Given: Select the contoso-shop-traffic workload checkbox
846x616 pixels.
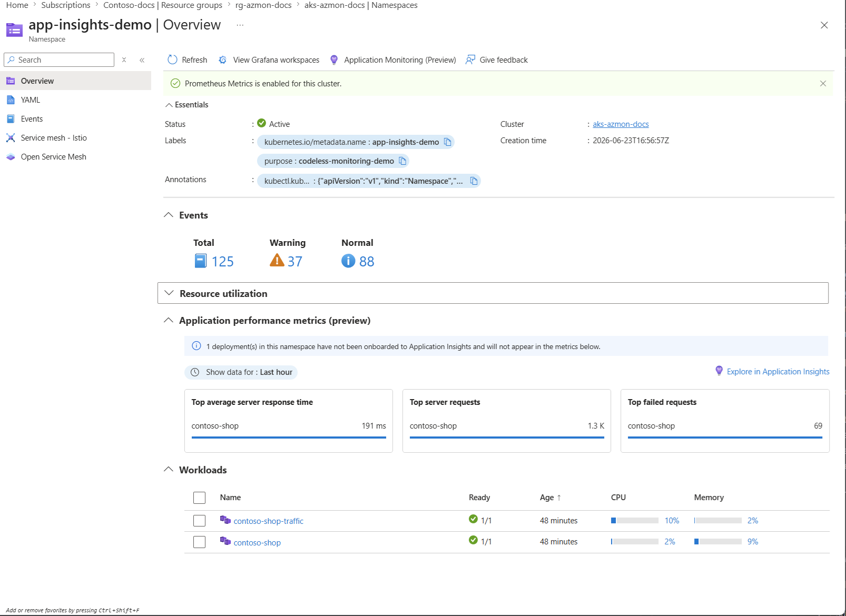Looking at the screenshot, I should tap(199, 521).
